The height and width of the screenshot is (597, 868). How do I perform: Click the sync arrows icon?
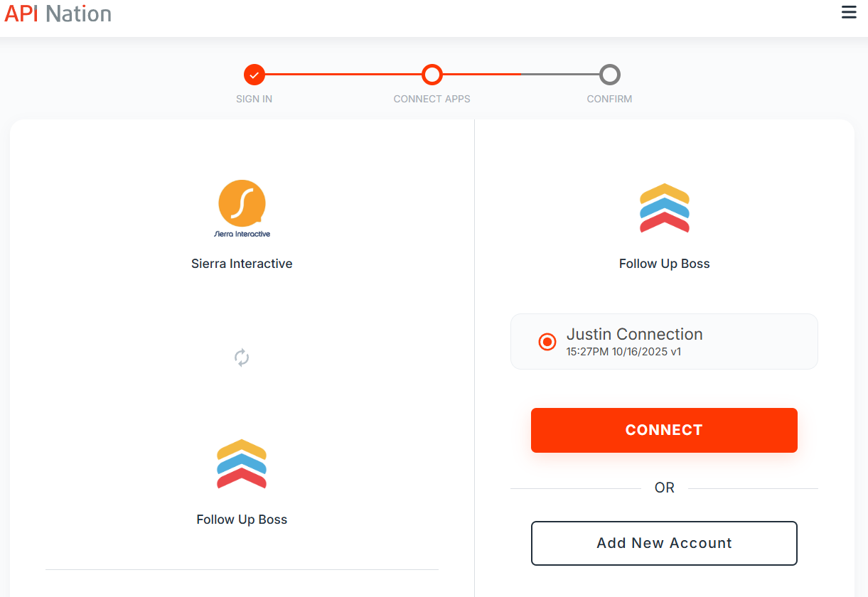point(242,357)
